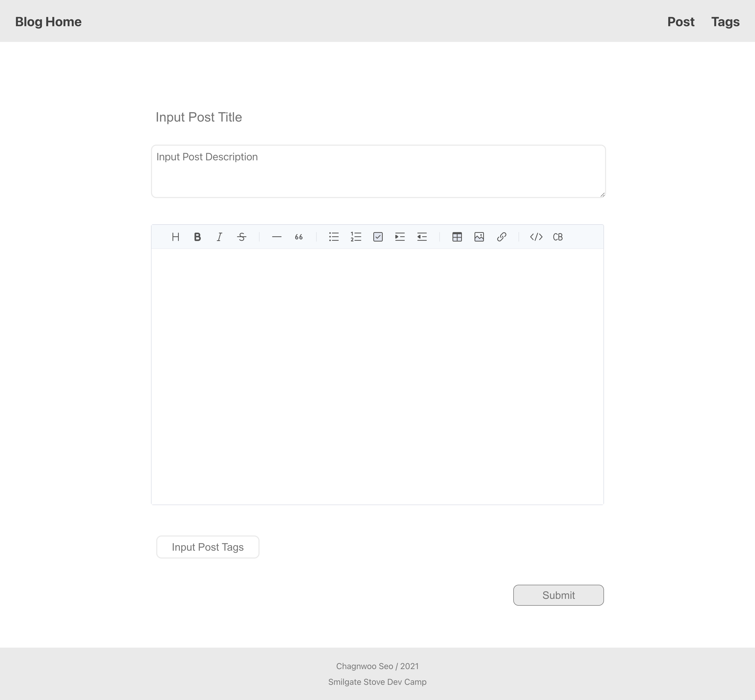Open the Tags page in navbar
Viewport: 755px width, 700px height.
coord(725,22)
